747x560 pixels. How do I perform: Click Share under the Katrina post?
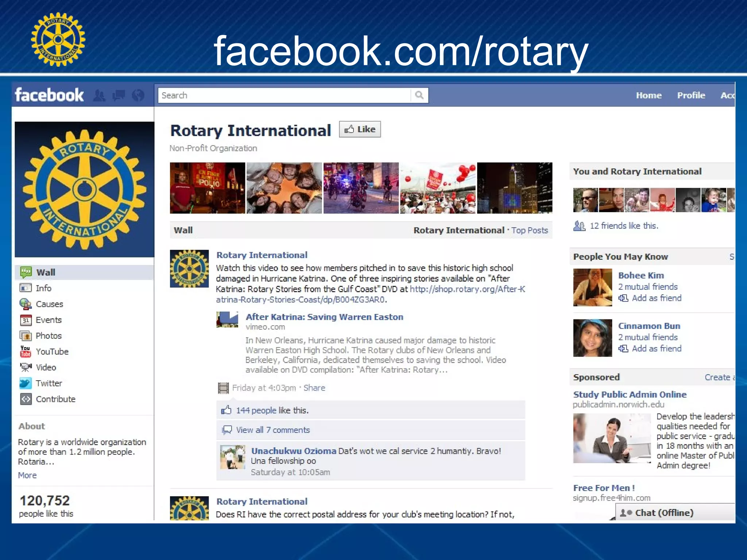[x=314, y=388]
